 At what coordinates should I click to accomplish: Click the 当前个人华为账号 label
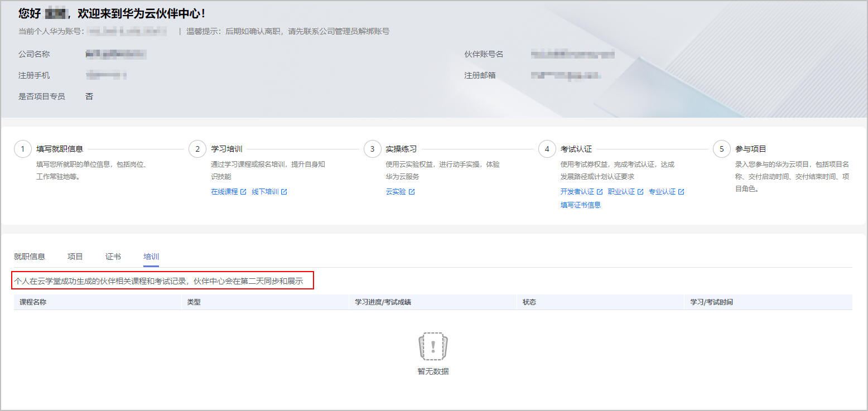pos(51,31)
